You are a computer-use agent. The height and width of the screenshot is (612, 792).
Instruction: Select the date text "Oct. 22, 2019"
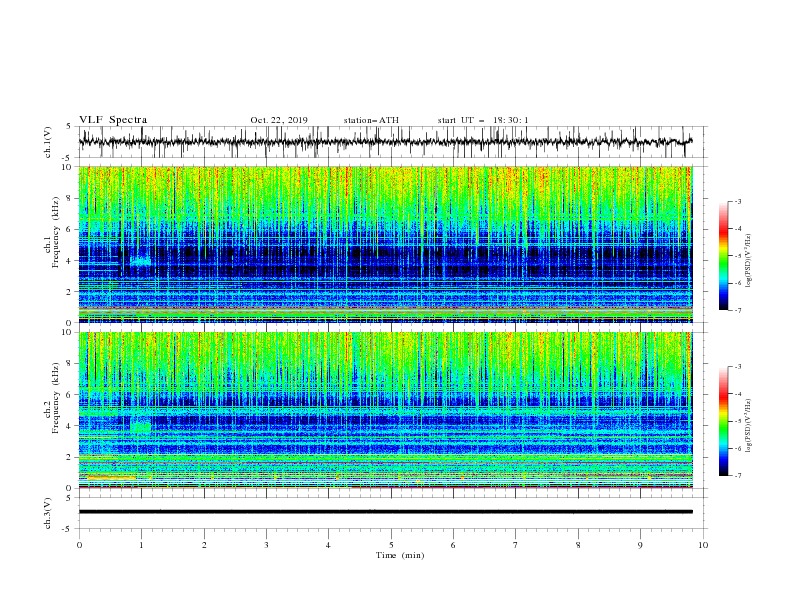pos(279,120)
